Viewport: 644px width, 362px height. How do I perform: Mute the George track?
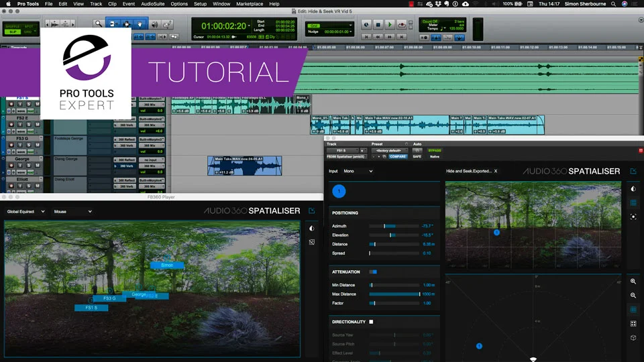(38, 166)
